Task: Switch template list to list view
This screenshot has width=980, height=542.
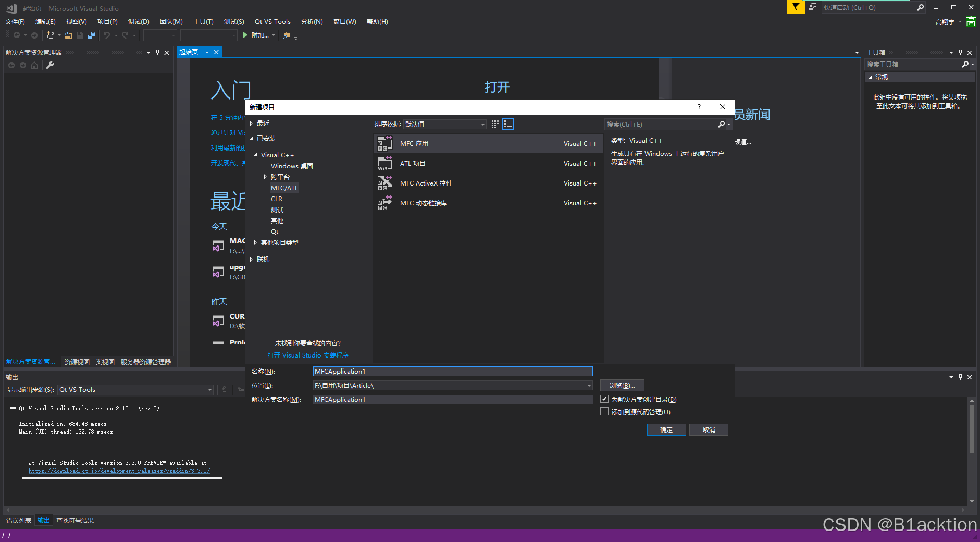Action: (508, 124)
